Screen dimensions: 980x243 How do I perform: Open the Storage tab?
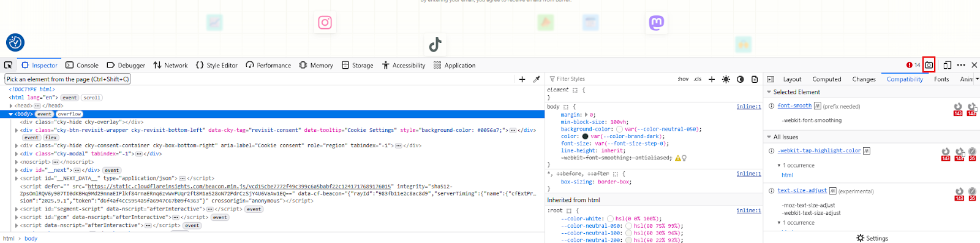[358, 65]
